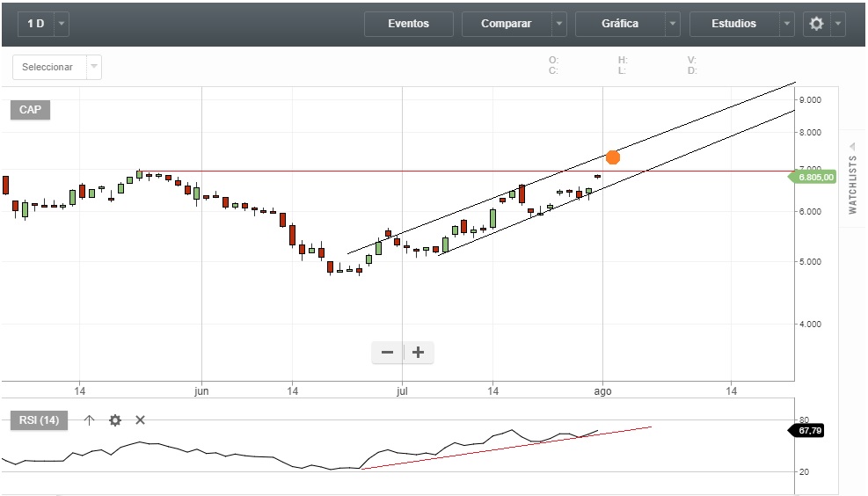The image size is (868, 496).
Task: Expand the 1 D interval dropdown arrow
Action: point(62,24)
